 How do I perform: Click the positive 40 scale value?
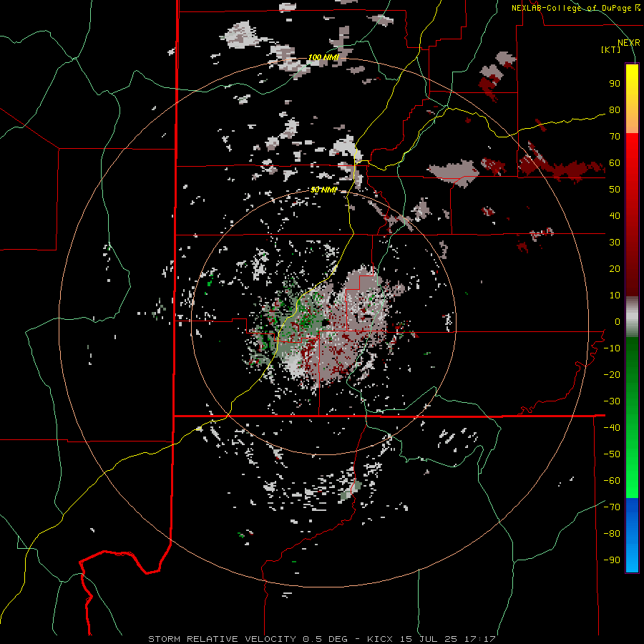(x=615, y=216)
